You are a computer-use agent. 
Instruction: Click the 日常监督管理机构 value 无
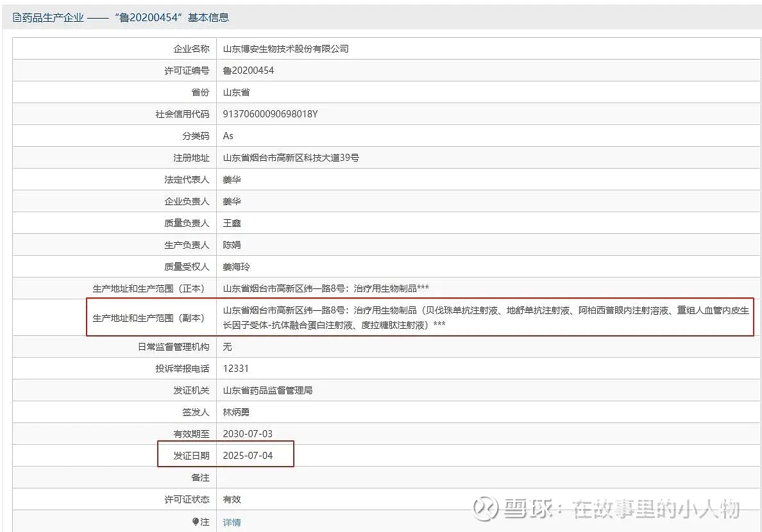click(x=227, y=347)
